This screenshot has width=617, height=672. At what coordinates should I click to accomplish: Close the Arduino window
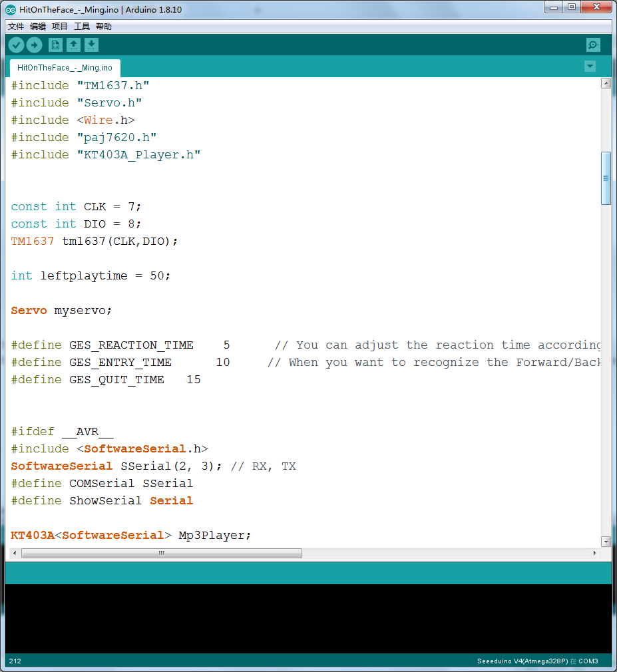(596, 7)
